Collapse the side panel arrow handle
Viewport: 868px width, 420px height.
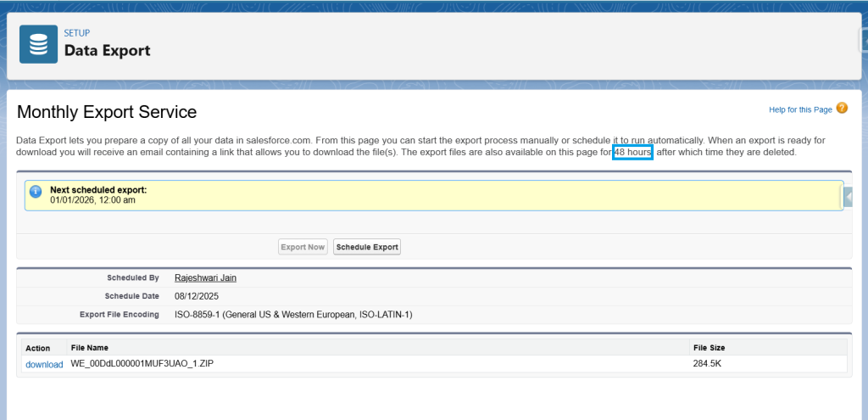pyautogui.click(x=848, y=197)
